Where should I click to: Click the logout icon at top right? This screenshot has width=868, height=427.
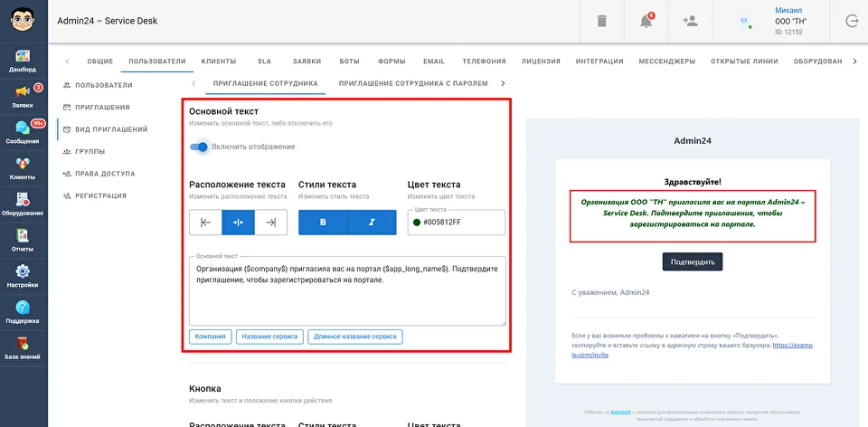click(x=850, y=22)
